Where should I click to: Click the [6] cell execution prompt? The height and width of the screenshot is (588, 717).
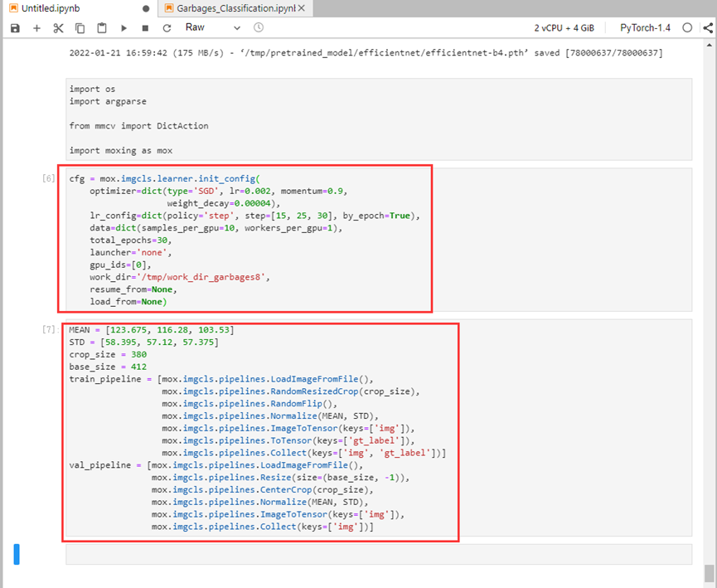[x=48, y=178]
